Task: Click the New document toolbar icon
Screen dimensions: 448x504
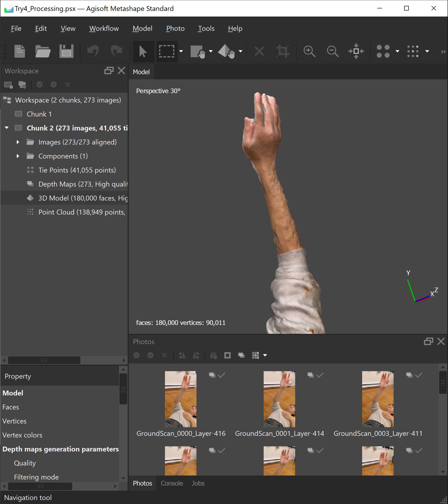Action: click(x=20, y=51)
